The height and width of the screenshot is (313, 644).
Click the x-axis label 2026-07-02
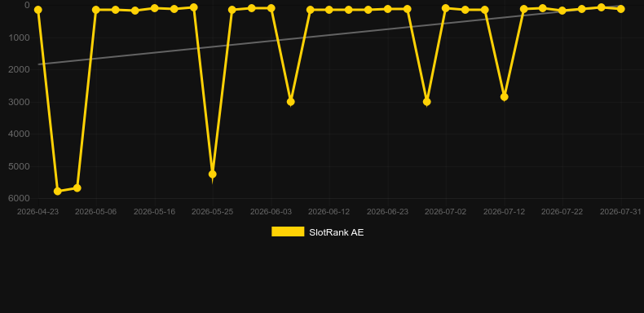[446, 212]
